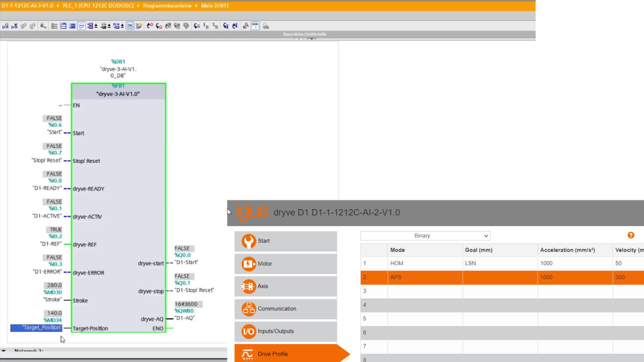This screenshot has height=362, width=644.
Task: Click the "D1-READY" input tag
Action: tap(47, 188)
